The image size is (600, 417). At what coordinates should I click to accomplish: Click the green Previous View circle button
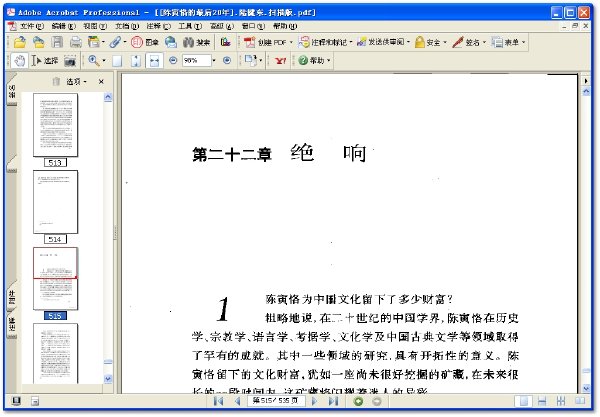359,401
